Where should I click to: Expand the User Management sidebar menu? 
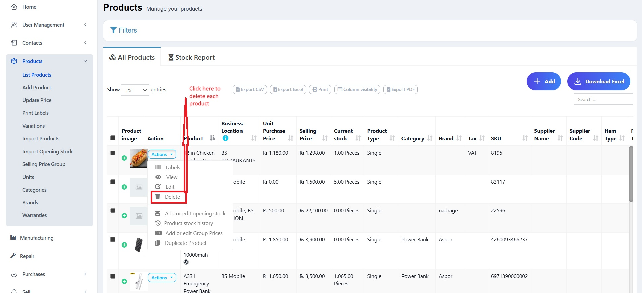49,25
